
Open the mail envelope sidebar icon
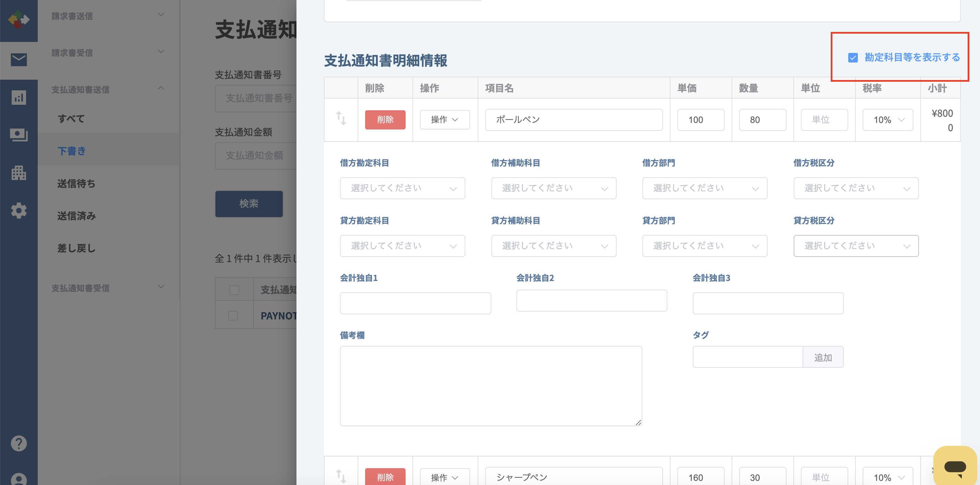click(19, 60)
